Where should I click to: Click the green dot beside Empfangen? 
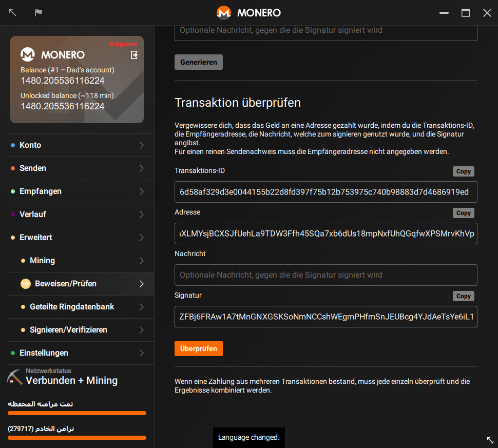click(13, 191)
